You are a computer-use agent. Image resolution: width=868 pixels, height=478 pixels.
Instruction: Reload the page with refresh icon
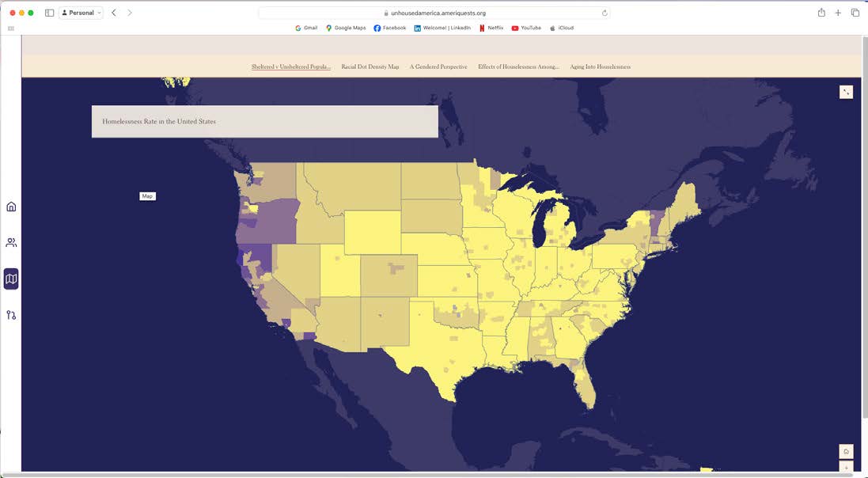pyautogui.click(x=605, y=13)
